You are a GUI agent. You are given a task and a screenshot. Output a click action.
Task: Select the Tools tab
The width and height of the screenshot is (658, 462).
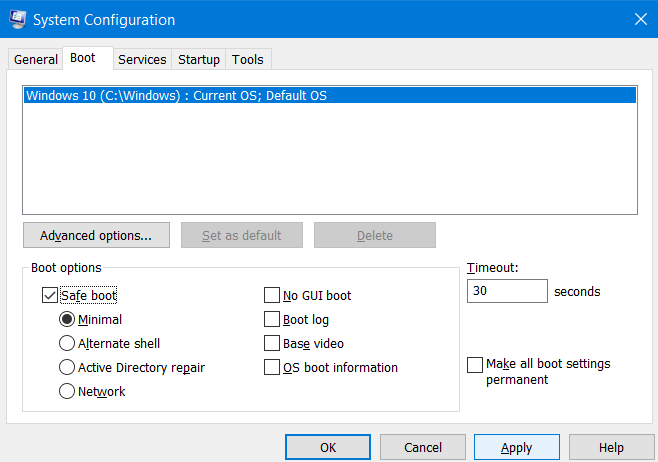[248, 60]
